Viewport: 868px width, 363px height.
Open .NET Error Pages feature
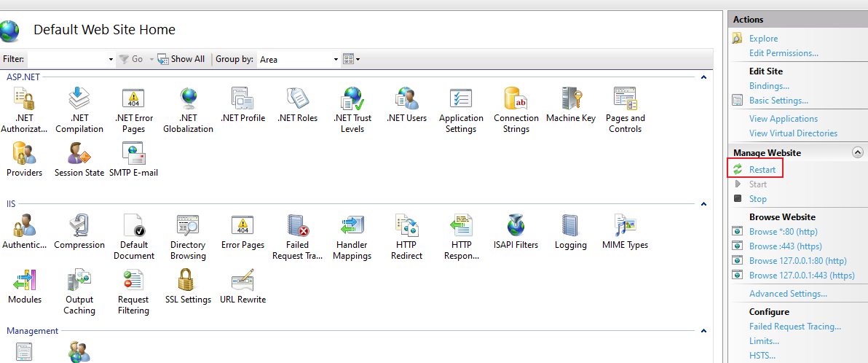[x=133, y=110]
